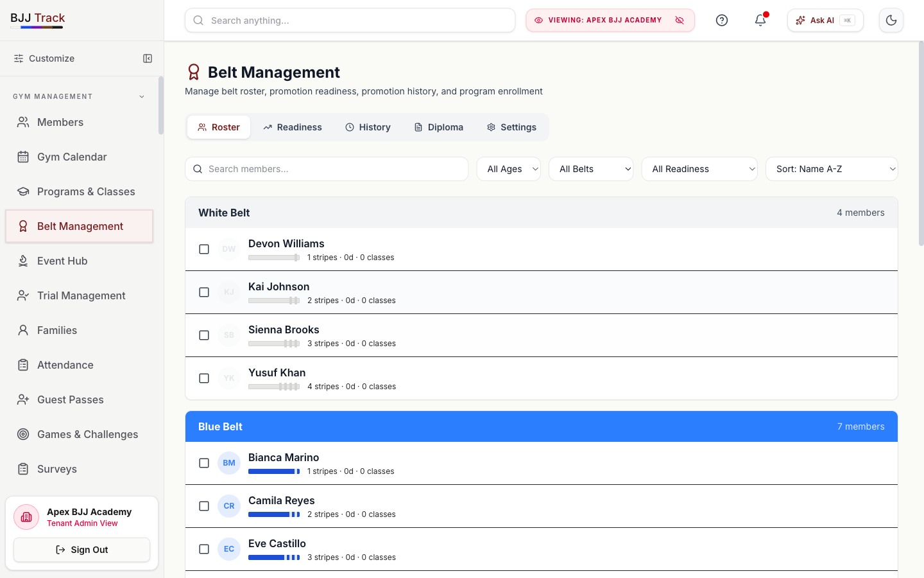The image size is (924, 578).
Task: Click Eve Castillo belt stripe bar
Action: 274,557
